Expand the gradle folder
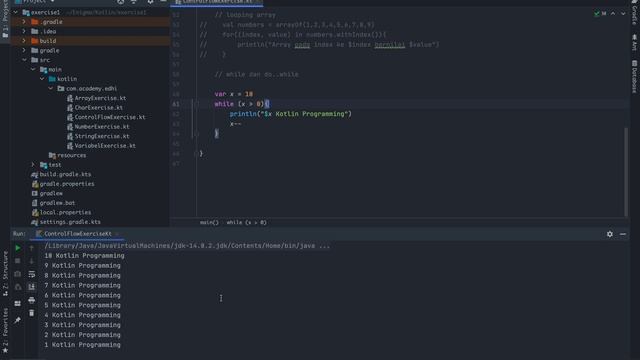The width and height of the screenshot is (640, 360). tap(24, 50)
